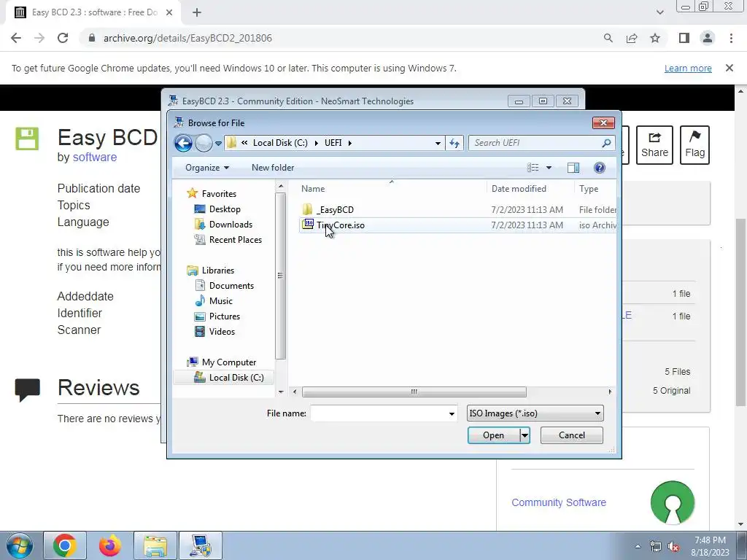Image resolution: width=747 pixels, height=560 pixels.
Task: Expand File name history dropdown
Action: pyautogui.click(x=452, y=414)
